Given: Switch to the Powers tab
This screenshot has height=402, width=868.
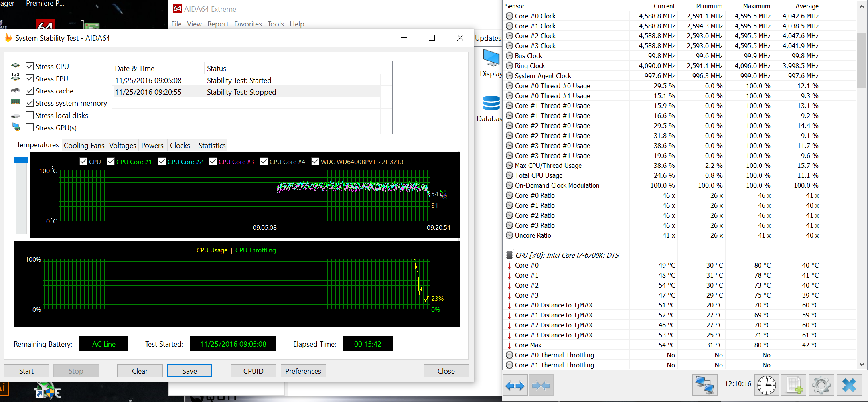Looking at the screenshot, I should pyautogui.click(x=152, y=146).
